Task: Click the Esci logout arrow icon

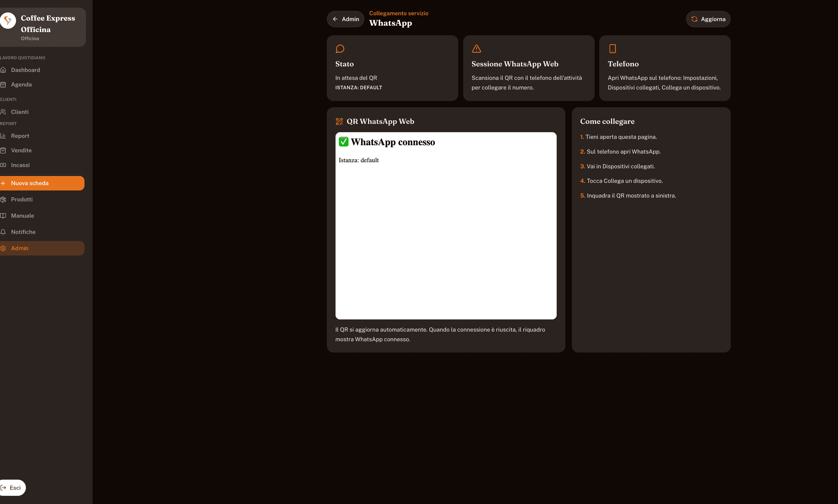Action: click(3, 488)
